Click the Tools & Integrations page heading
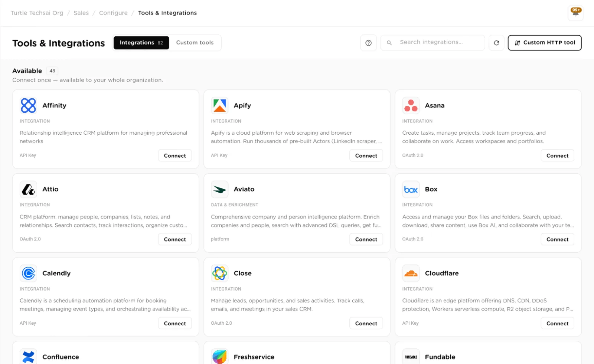The image size is (594, 364). click(x=59, y=43)
